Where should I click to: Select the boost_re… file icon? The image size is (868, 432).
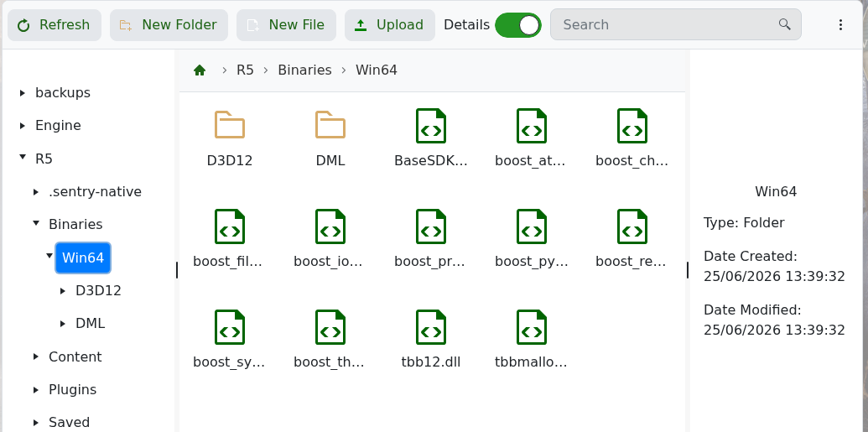[632, 226]
